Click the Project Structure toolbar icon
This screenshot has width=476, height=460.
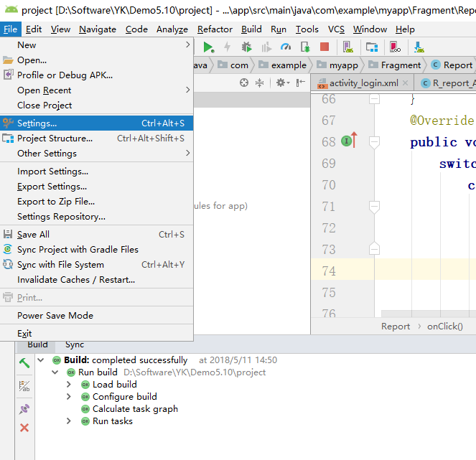click(372, 47)
